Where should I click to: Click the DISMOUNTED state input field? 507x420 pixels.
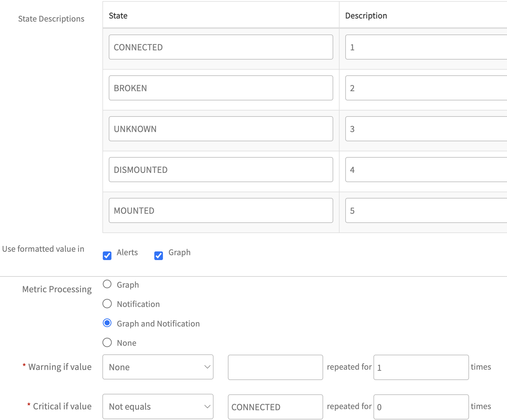pyautogui.click(x=221, y=170)
